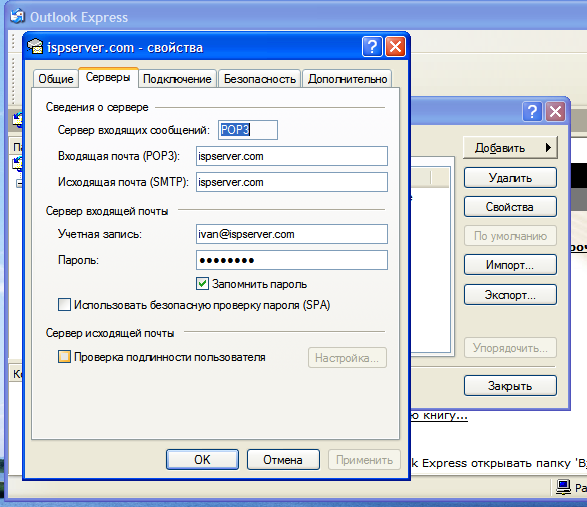This screenshot has width=587, height=507.
Task: Click the mail account icon in properties title bar
Action: point(35,47)
